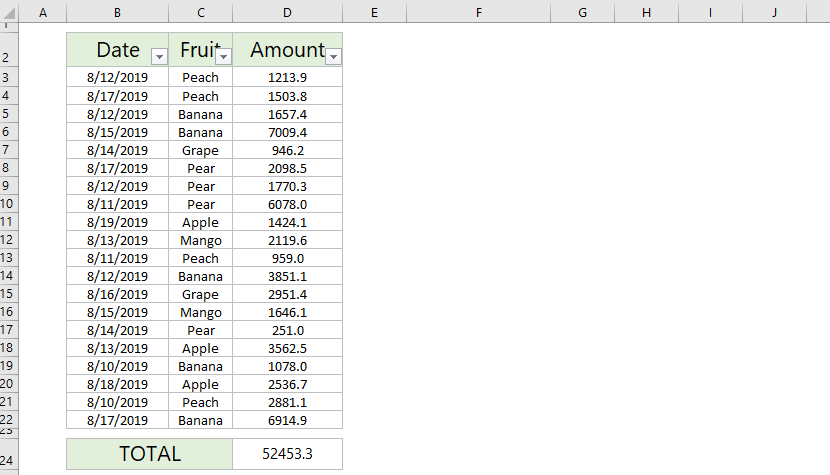Select the date cell 8/19/2019
This screenshot has width=830, height=475.
pyautogui.click(x=117, y=222)
